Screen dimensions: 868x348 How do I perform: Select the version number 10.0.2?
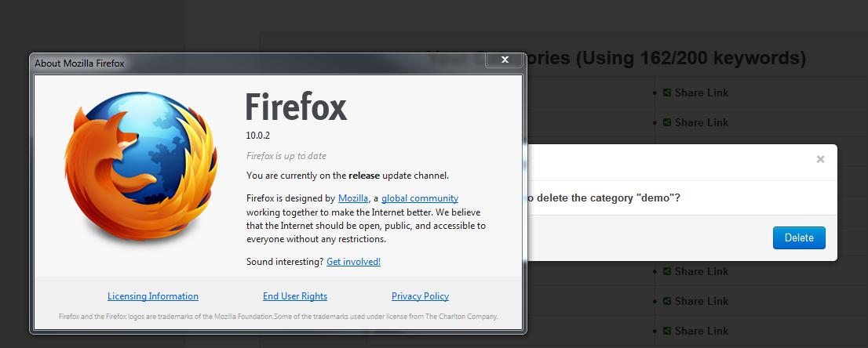click(258, 135)
